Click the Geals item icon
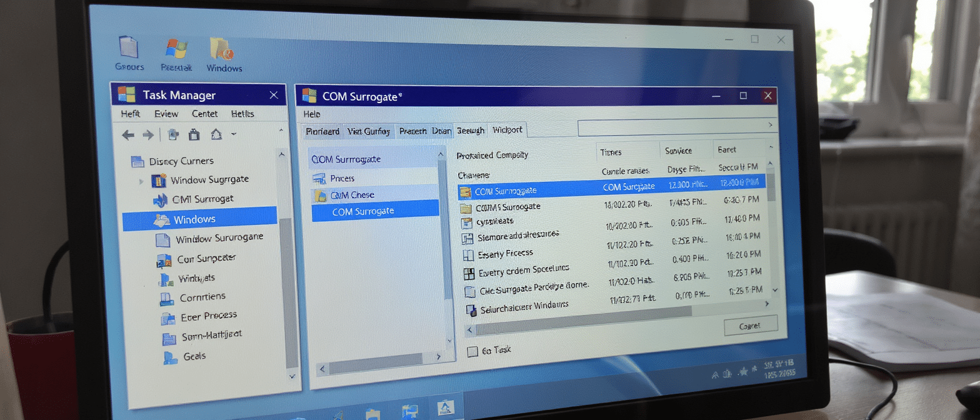Image resolution: width=980 pixels, height=420 pixels. coord(171,357)
